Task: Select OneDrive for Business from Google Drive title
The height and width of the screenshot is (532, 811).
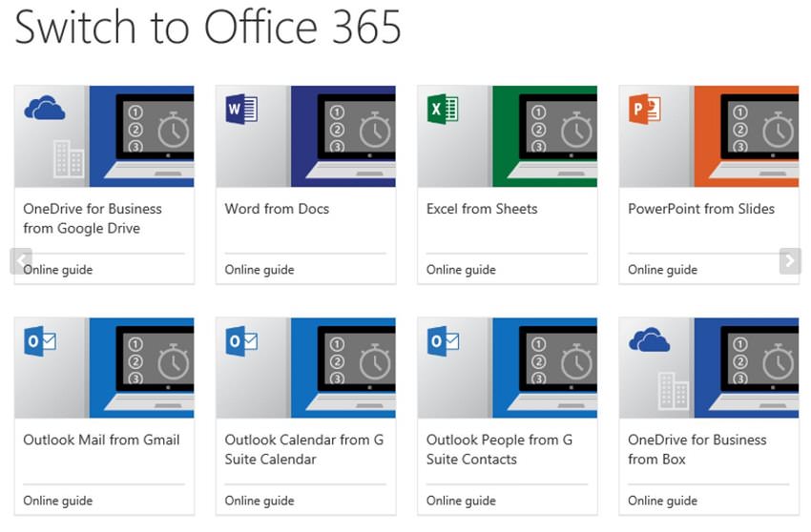Action: click(93, 218)
